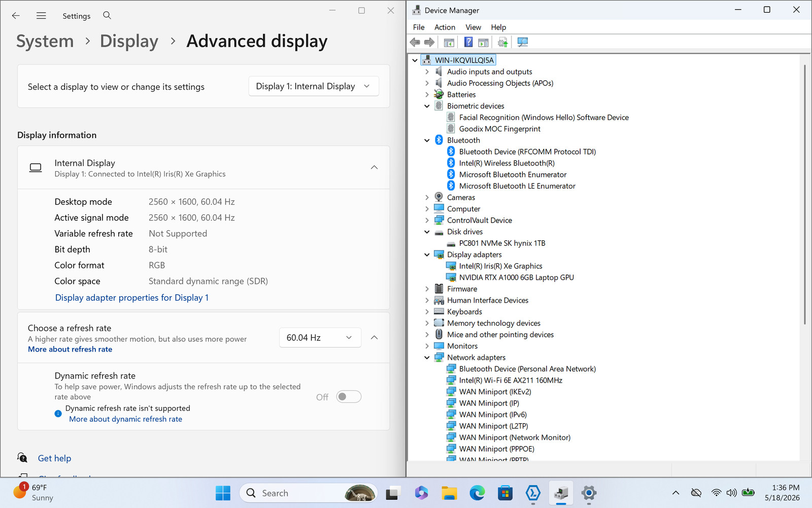Open the View menu in Device Manager

[x=473, y=27]
